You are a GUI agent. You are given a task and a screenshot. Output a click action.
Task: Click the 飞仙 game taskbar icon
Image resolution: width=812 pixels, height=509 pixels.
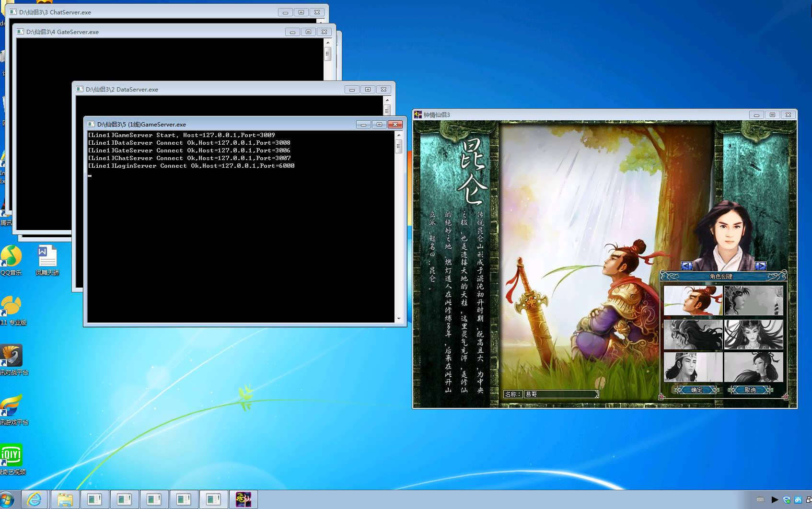[x=243, y=499]
